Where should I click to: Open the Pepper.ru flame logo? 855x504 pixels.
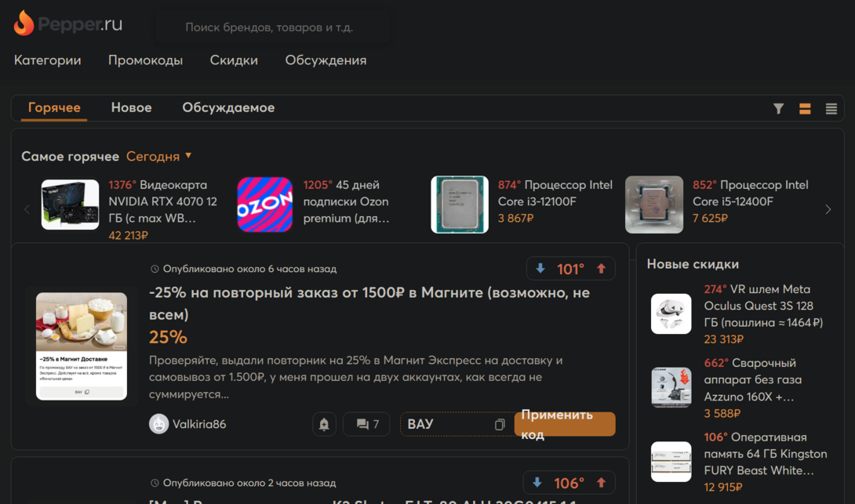tap(67, 24)
